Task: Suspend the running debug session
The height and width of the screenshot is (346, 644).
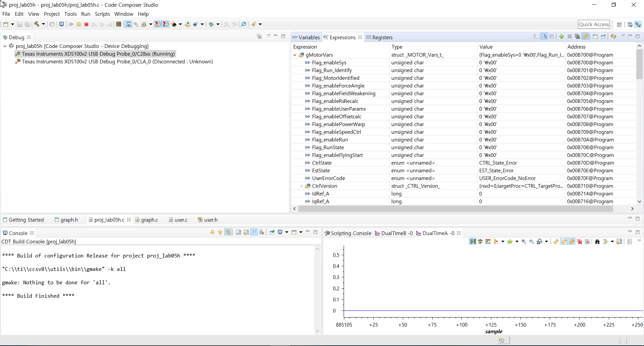Action: coord(79,24)
